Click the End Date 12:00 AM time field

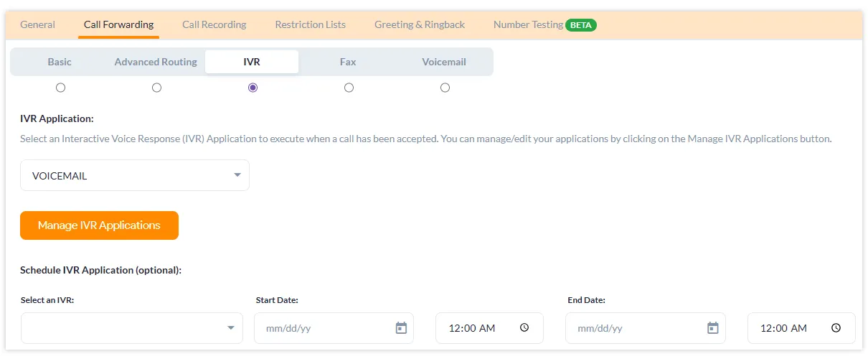801,328
